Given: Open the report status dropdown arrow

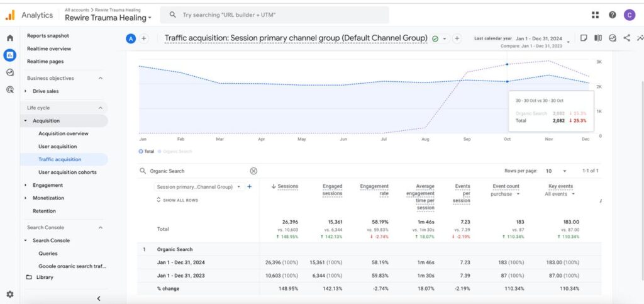Looking at the screenshot, I should point(445,38).
